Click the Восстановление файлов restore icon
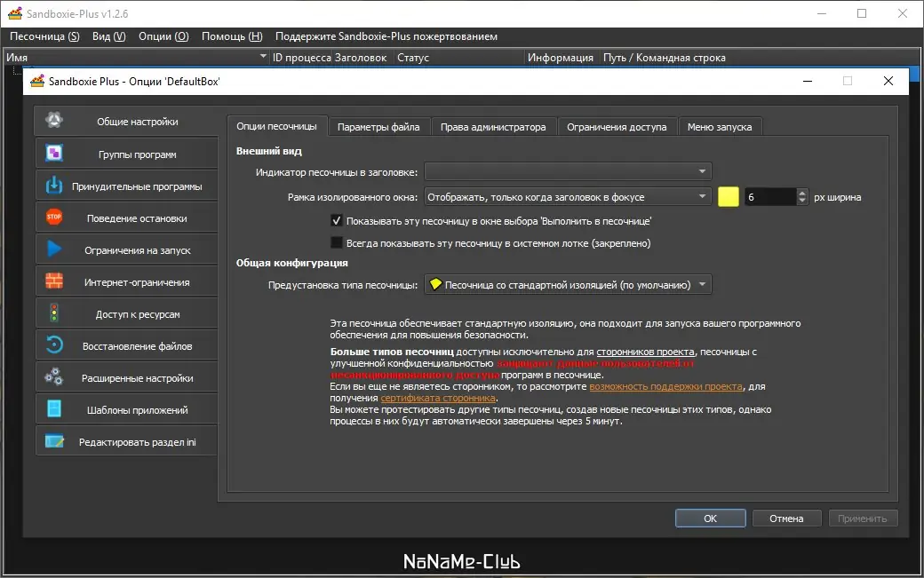Screen dimensions: 924x578 (x=54, y=344)
